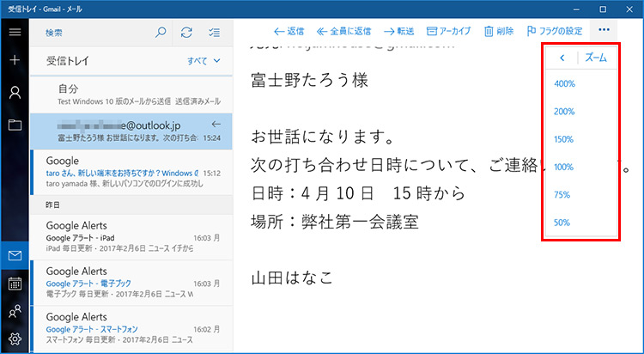Open the People contacts icon
The width and height of the screenshot is (644, 354).
pos(15,312)
